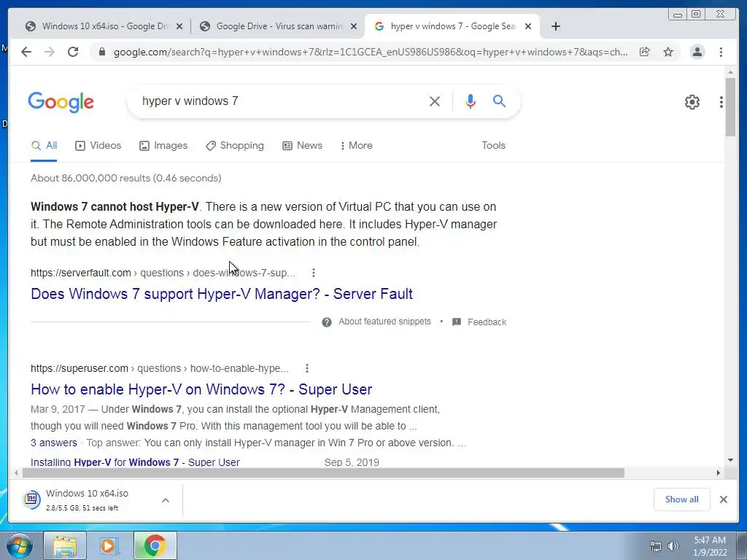Open Google apps dots menu

[721, 102]
